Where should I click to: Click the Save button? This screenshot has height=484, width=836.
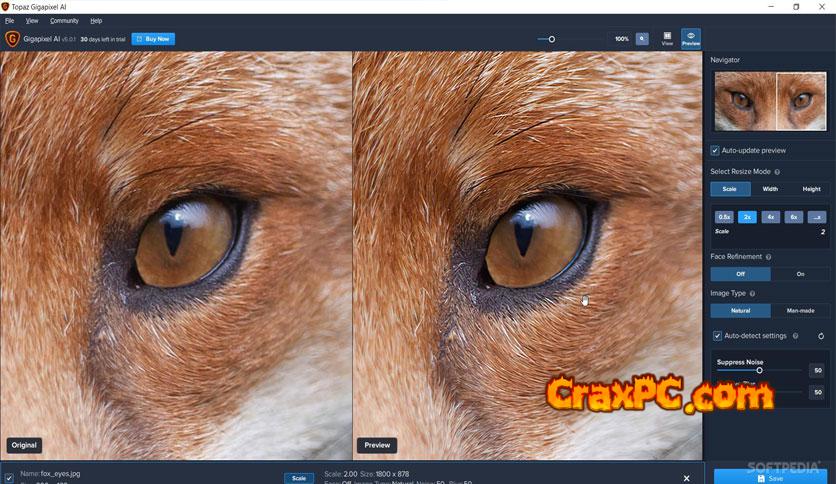tap(770, 478)
